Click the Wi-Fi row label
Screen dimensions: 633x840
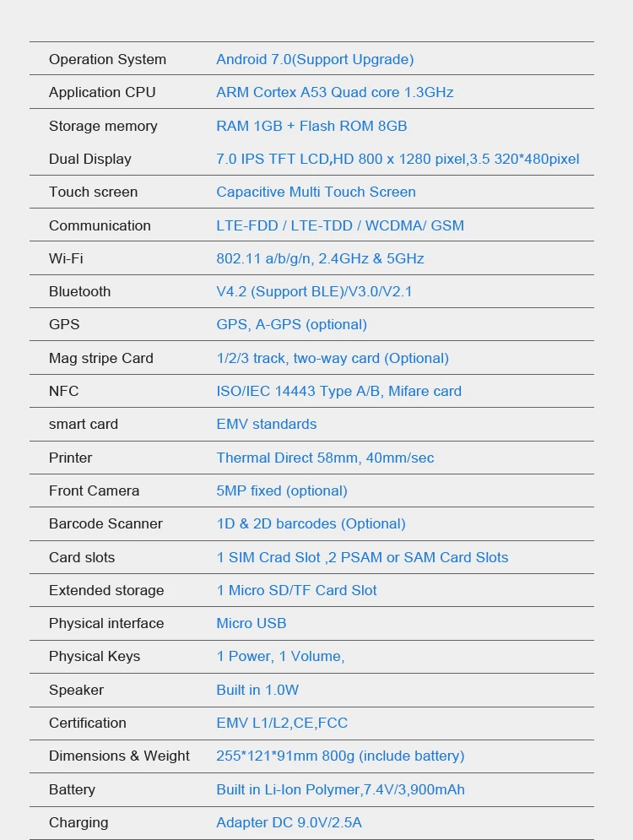point(66,258)
